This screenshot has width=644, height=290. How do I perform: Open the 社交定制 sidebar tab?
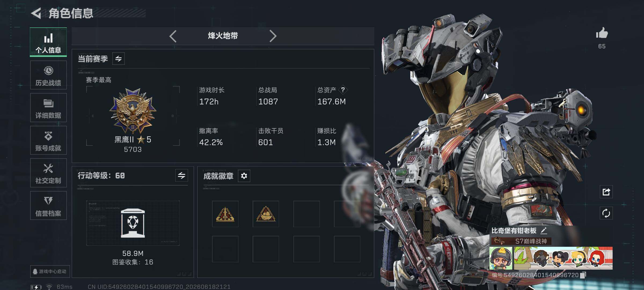point(48,173)
